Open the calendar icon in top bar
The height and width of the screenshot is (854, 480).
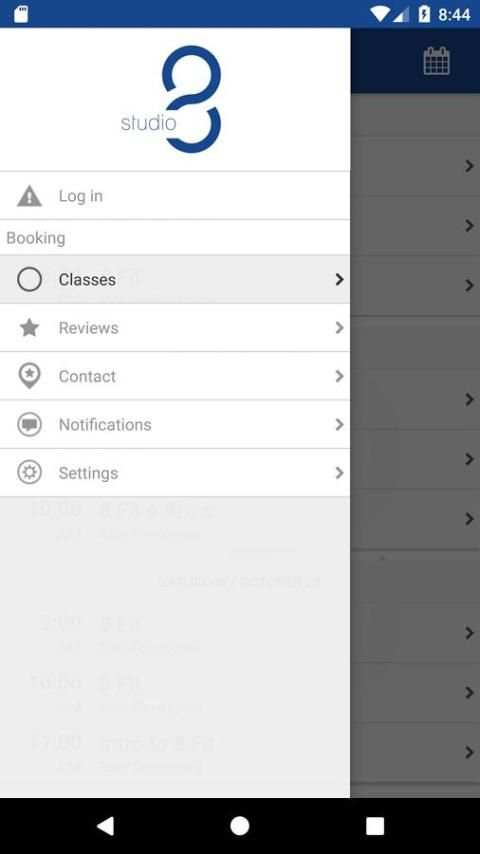tap(436, 60)
